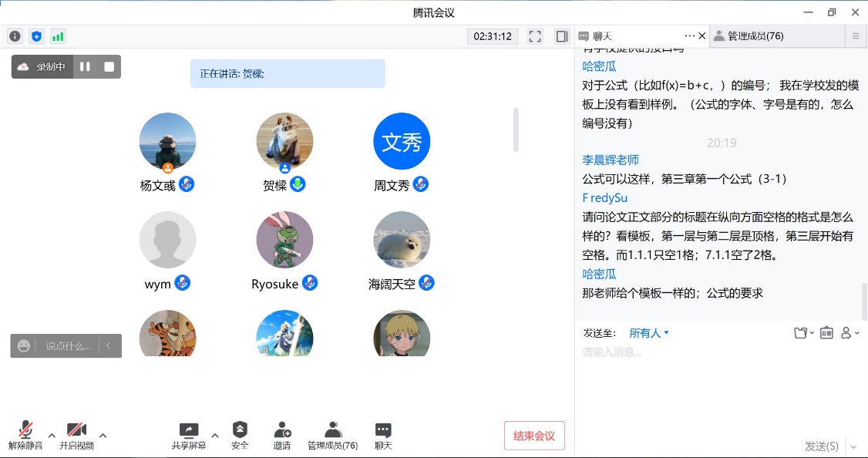Click the red 结束会议 button

(x=534, y=436)
